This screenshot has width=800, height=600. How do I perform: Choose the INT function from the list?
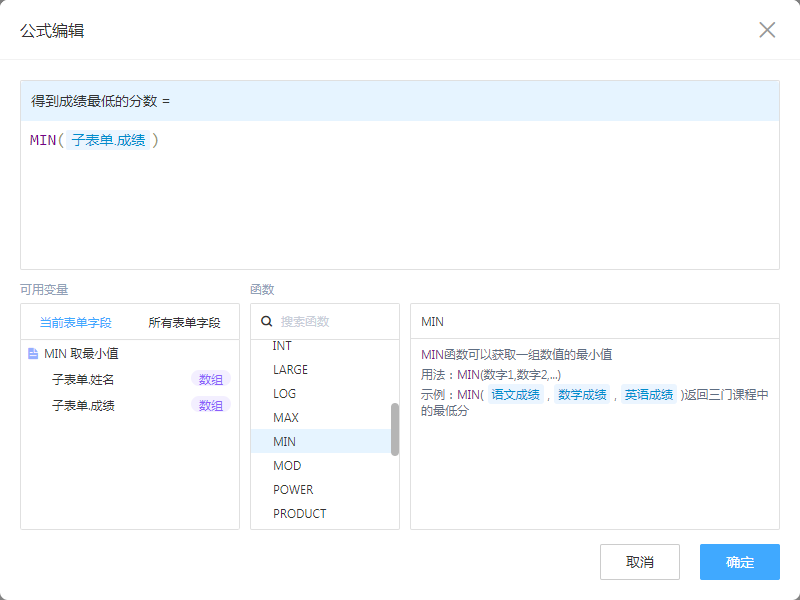tap(282, 346)
